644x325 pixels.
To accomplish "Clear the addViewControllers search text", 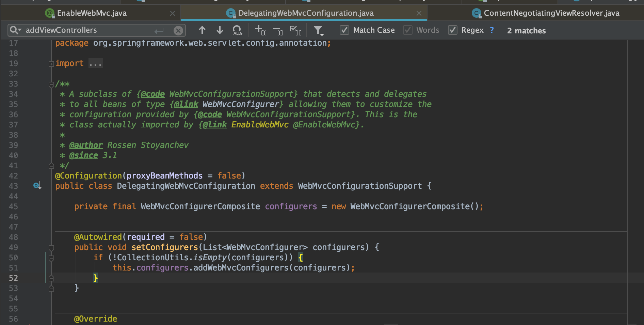I will [x=178, y=31].
